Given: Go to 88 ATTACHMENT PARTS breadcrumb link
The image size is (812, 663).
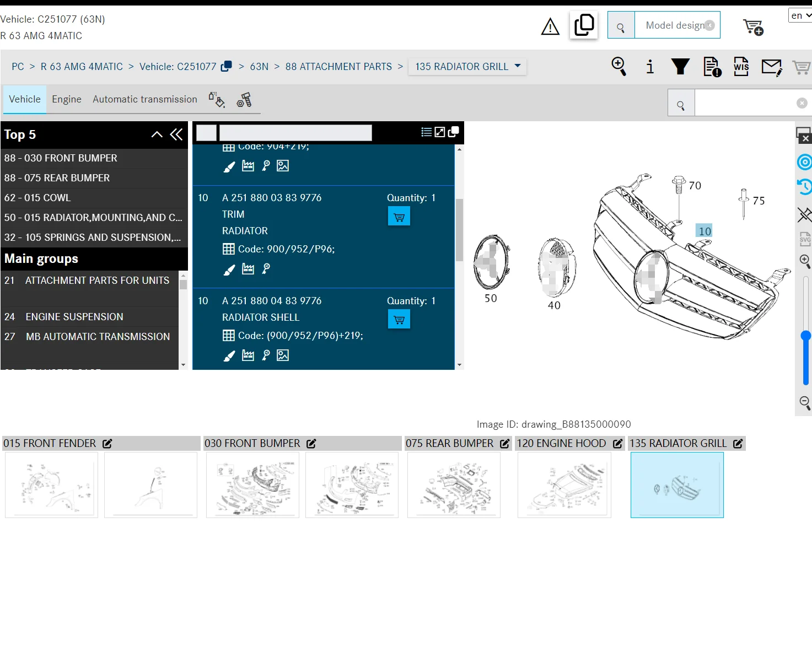Looking at the screenshot, I should pyautogui.click(x=338, y=67).
